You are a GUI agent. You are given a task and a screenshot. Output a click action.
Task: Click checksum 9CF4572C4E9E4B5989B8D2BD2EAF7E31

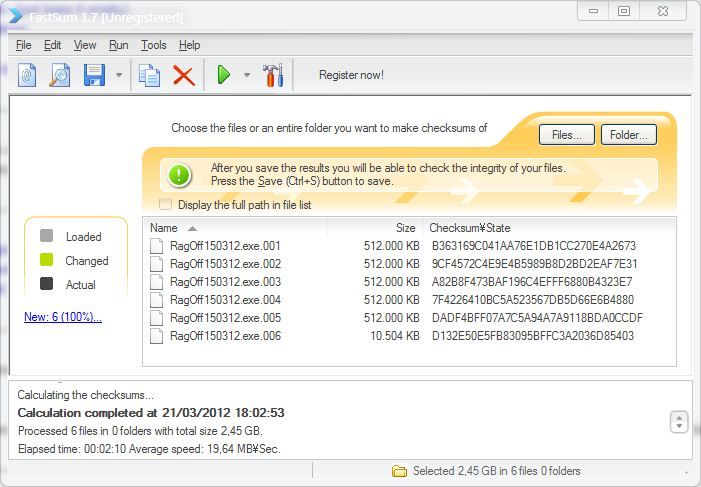pos(534,264)
